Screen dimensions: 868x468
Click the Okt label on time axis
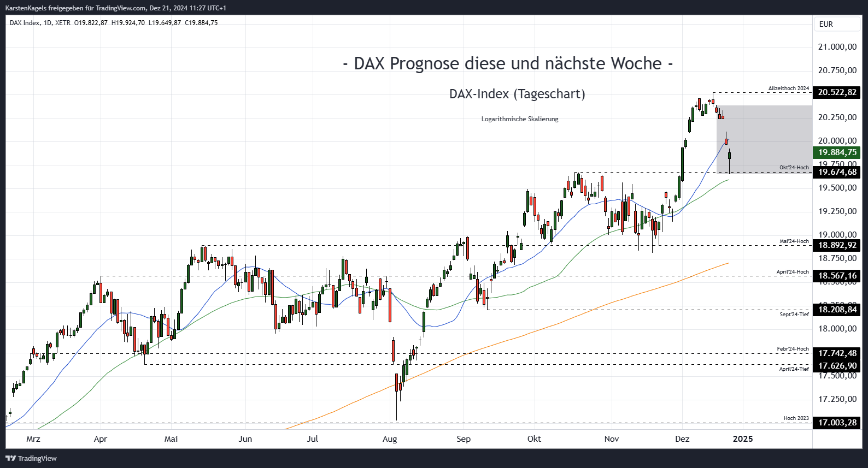tap(534, 439)
